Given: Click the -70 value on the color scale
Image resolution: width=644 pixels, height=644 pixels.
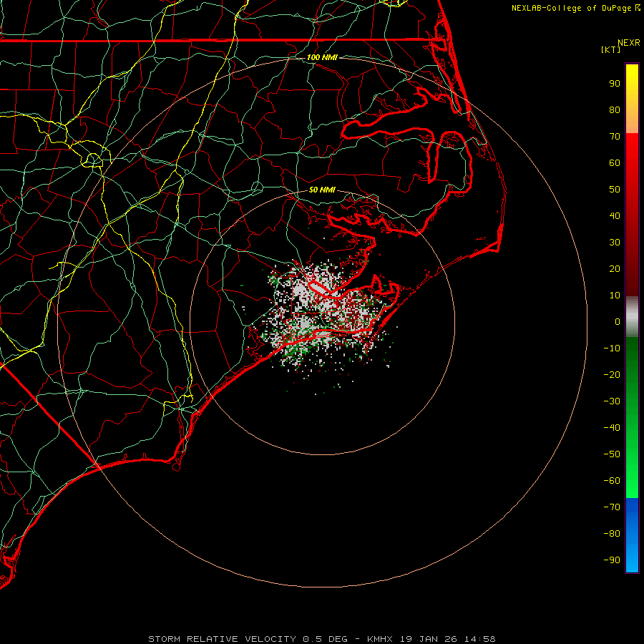Looking at the screenshot, I should pos(612,507).
